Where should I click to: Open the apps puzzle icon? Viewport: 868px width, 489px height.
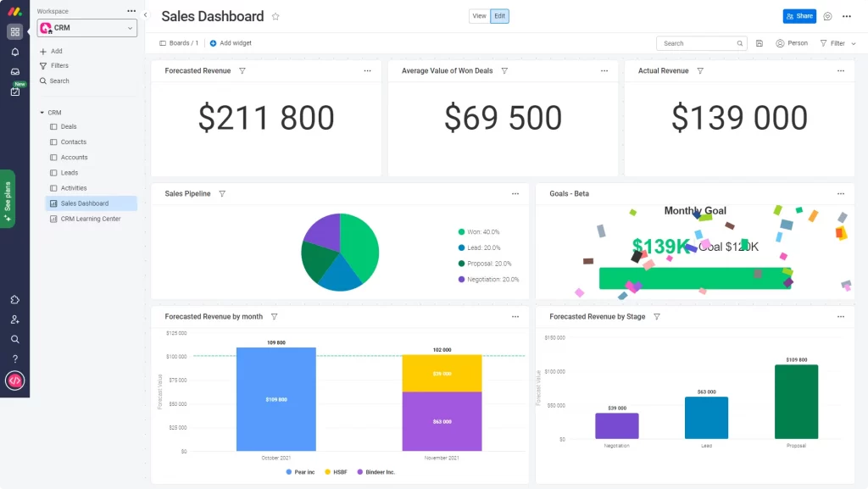(x=15, y=300)
